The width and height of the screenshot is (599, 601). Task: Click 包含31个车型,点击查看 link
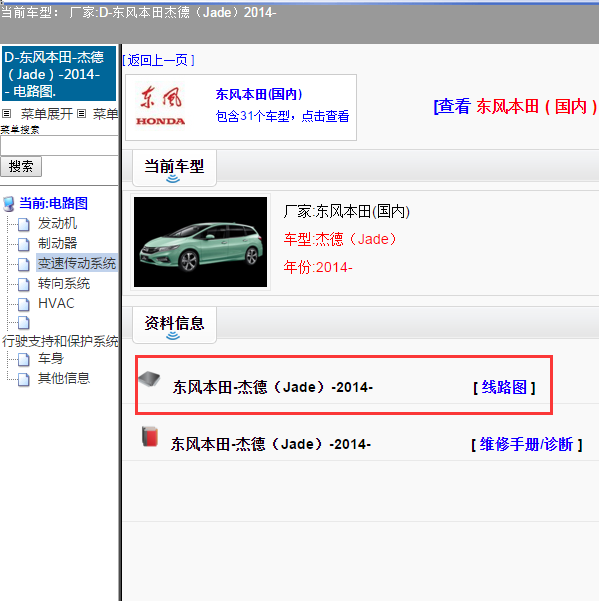pos(282,116)
